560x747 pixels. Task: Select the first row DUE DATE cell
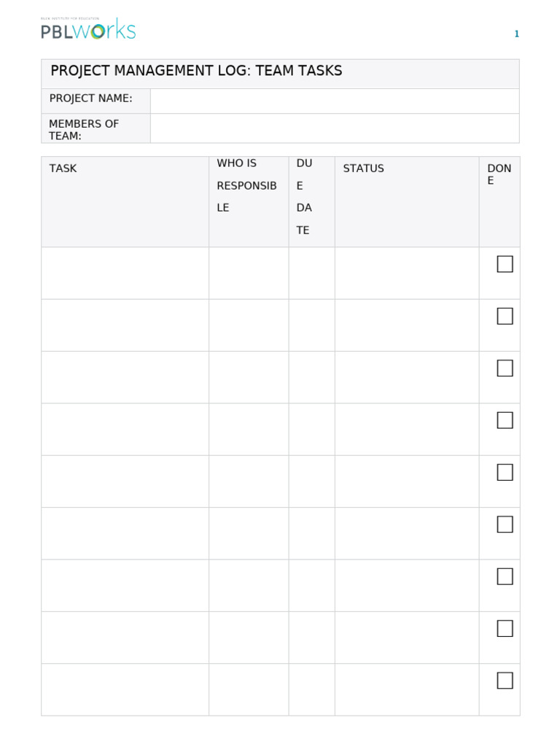(311, 273)
